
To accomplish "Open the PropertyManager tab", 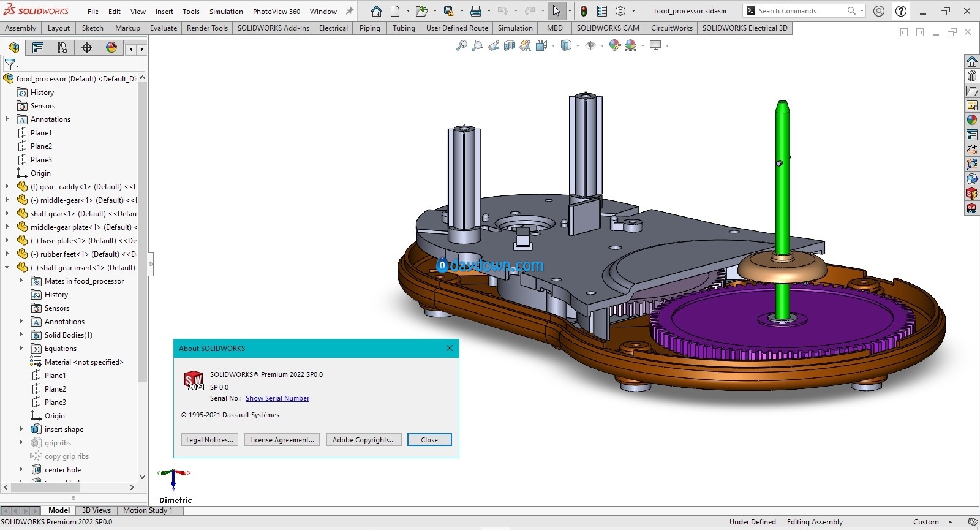I will point(38,48).
